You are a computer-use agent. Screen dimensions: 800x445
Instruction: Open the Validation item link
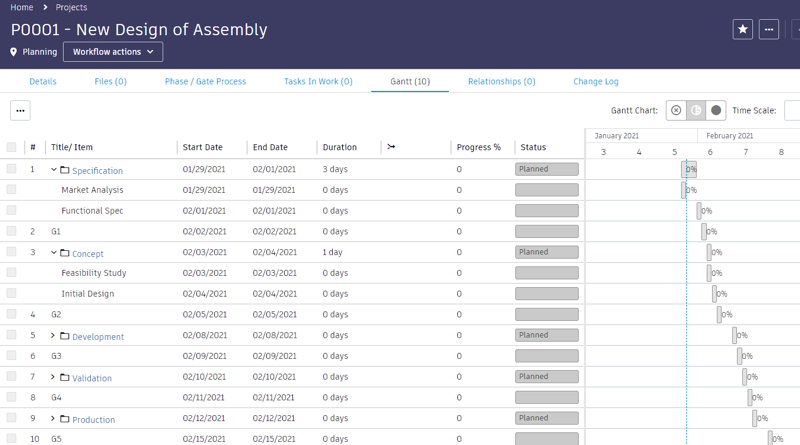tap(92, 378)
